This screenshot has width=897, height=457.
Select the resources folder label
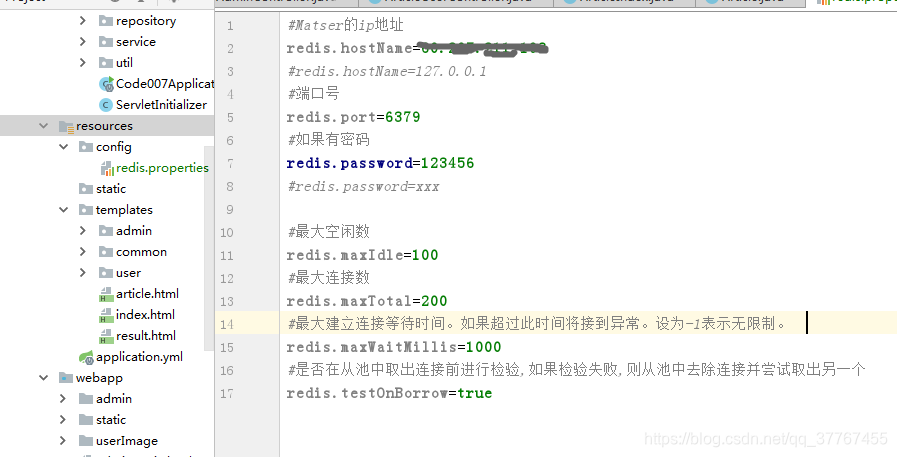tap(104, 126)
